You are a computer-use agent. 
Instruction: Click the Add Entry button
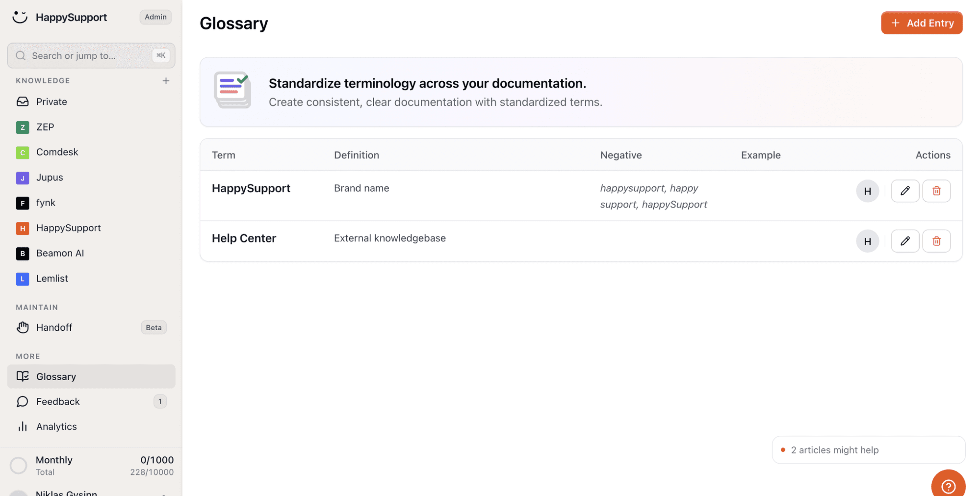pyautogui.click(x=921, y=23)
